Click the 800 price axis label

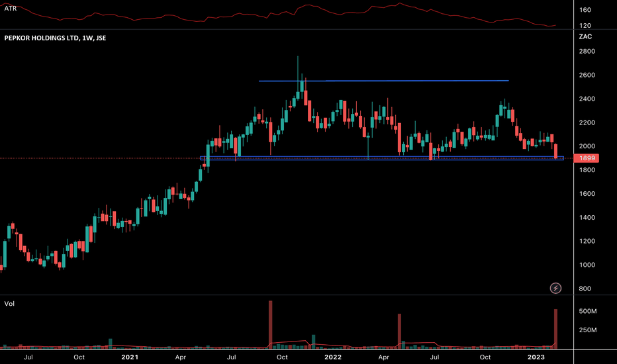click(585, 289)
